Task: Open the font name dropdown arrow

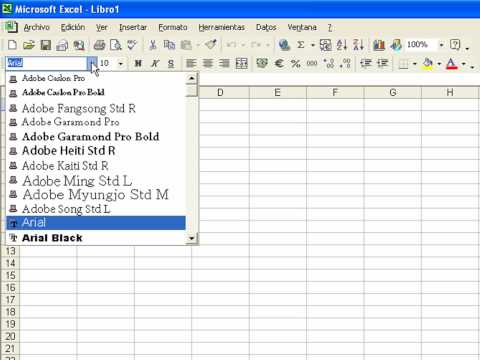Action: pyautogui.click(x=92, y=63)
